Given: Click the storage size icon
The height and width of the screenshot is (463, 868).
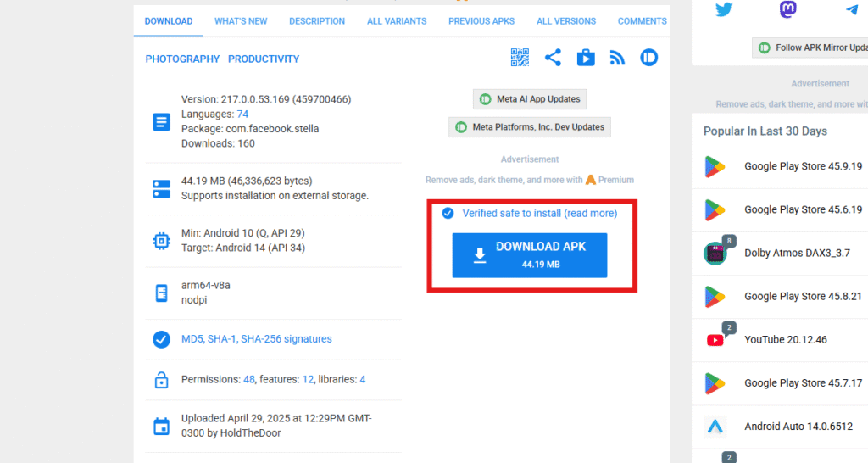Looking at the screenshot, I should (x=161, y=188).
